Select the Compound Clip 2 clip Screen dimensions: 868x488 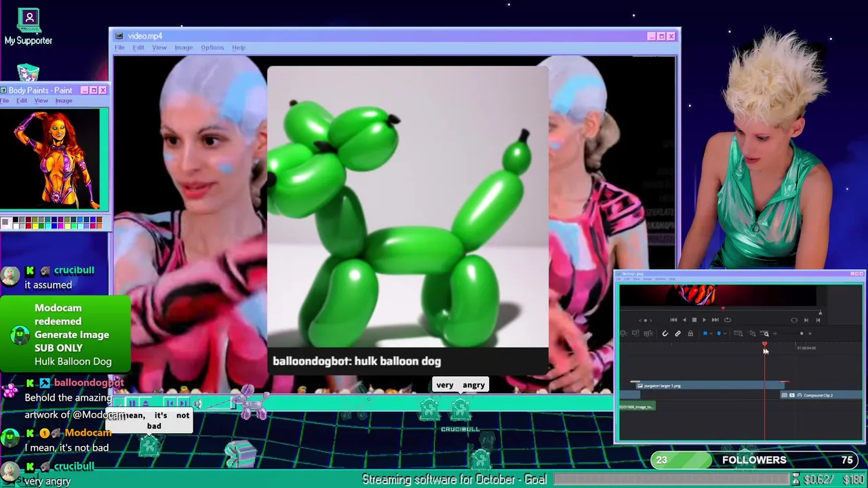(822, 395)
